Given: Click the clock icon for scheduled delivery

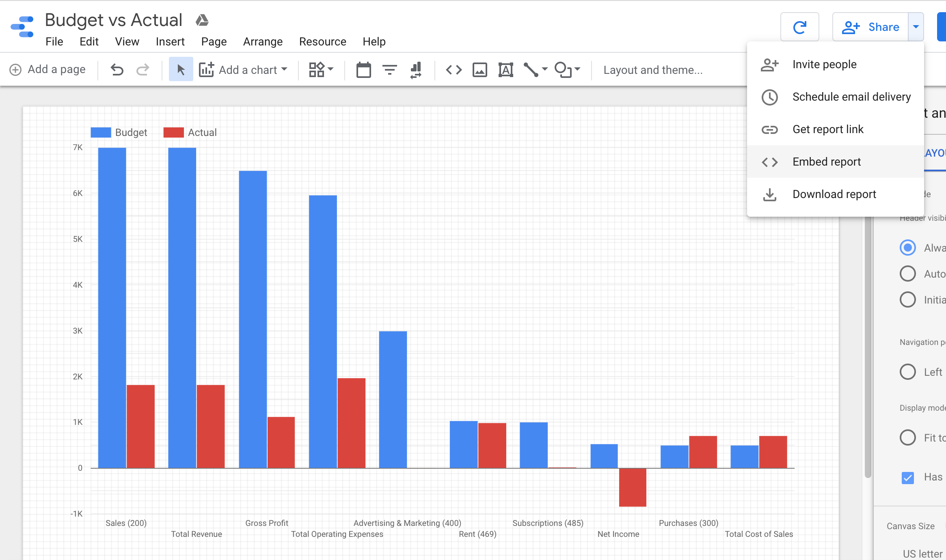Looking at the screenshot, I should tap(769, 97).
